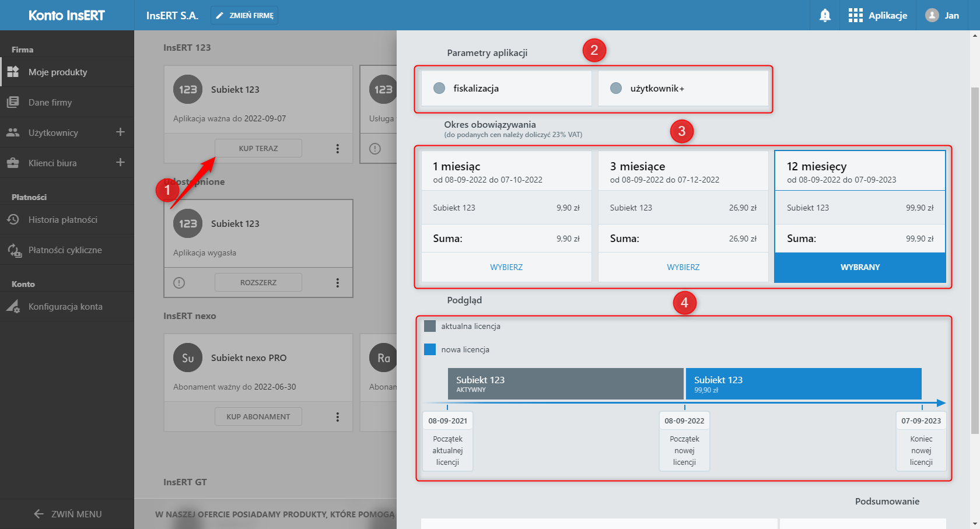This screenshot has width=980, height=529.
Task: Click the Moje produkty sidebar icon
Action: point(13,72)
